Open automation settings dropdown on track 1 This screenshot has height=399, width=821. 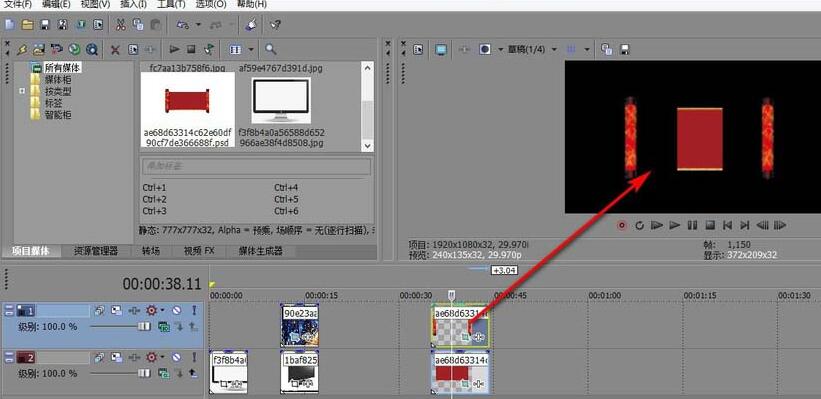pos(162,311)
